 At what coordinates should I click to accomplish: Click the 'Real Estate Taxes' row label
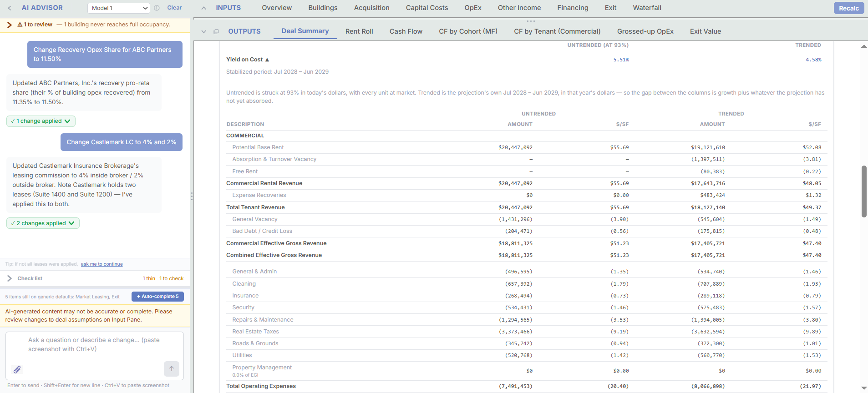(255, 332)
